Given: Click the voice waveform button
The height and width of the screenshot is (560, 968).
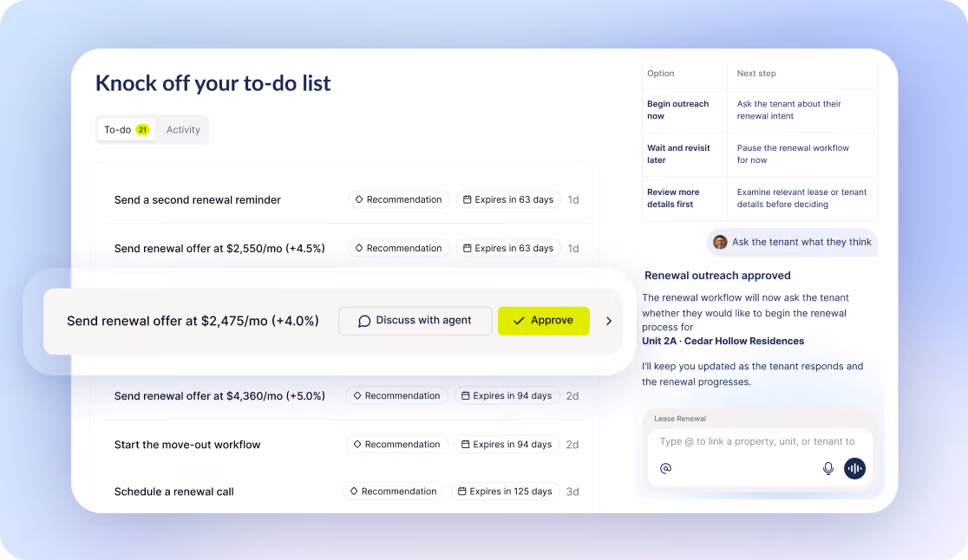Looking at the screenshot, I should click(855, 469).
